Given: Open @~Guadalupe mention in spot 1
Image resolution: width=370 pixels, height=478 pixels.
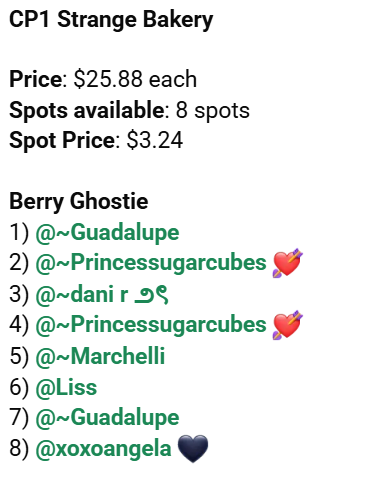Looking at the screenshot, I should 107,233.
